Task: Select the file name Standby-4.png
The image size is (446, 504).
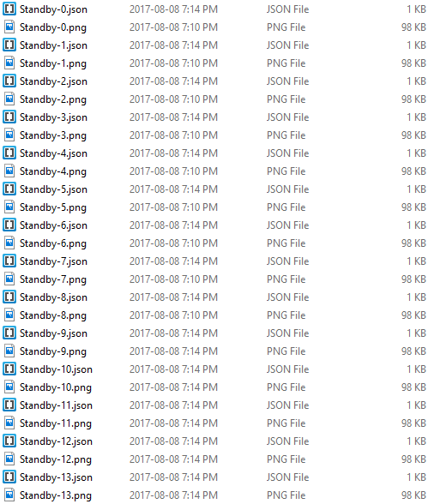Action: click(53, 171)
